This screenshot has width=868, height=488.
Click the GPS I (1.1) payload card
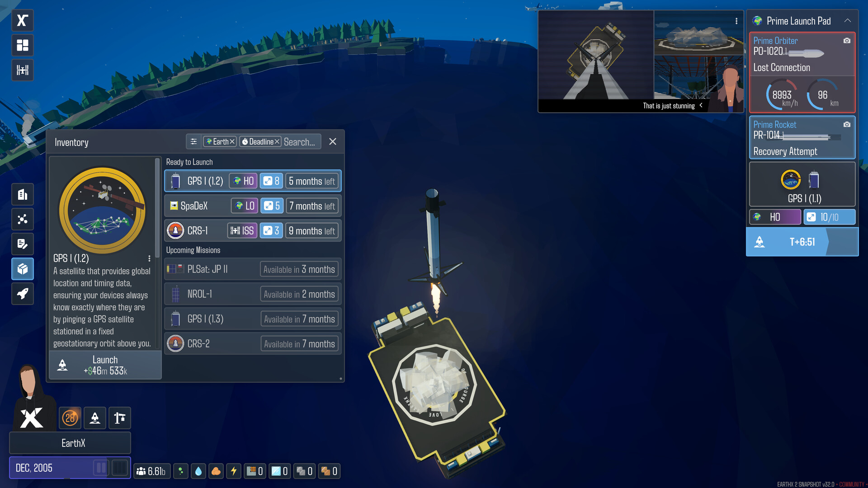coord(802,185)
